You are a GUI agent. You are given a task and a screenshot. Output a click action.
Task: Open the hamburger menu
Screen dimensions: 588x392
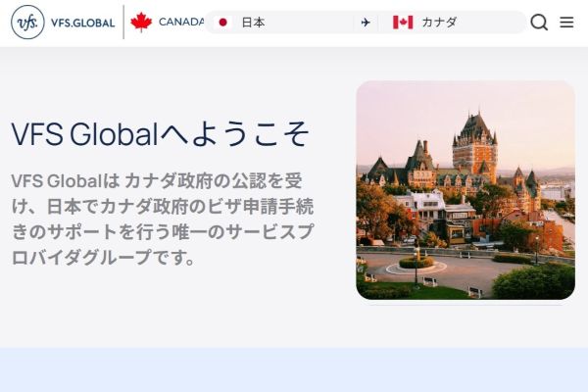pos(566,23)
